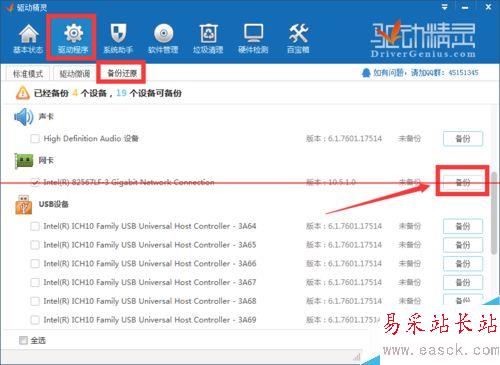Image resolution: width=500 pixels, height=365 pixels.
Task: Click the USB设备 icon
Action: click(x=24, y=205)
